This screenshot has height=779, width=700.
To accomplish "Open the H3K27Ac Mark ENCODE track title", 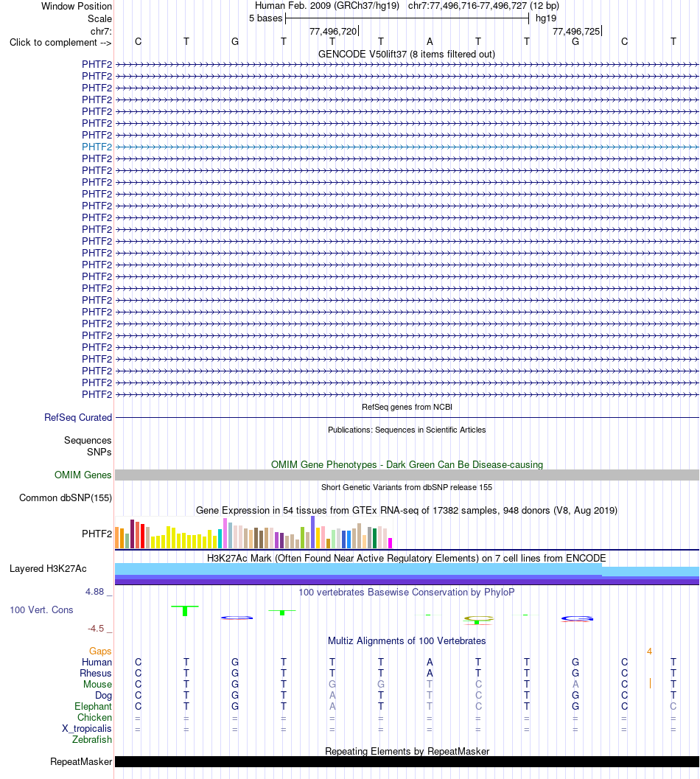I will tap(407, 559).
